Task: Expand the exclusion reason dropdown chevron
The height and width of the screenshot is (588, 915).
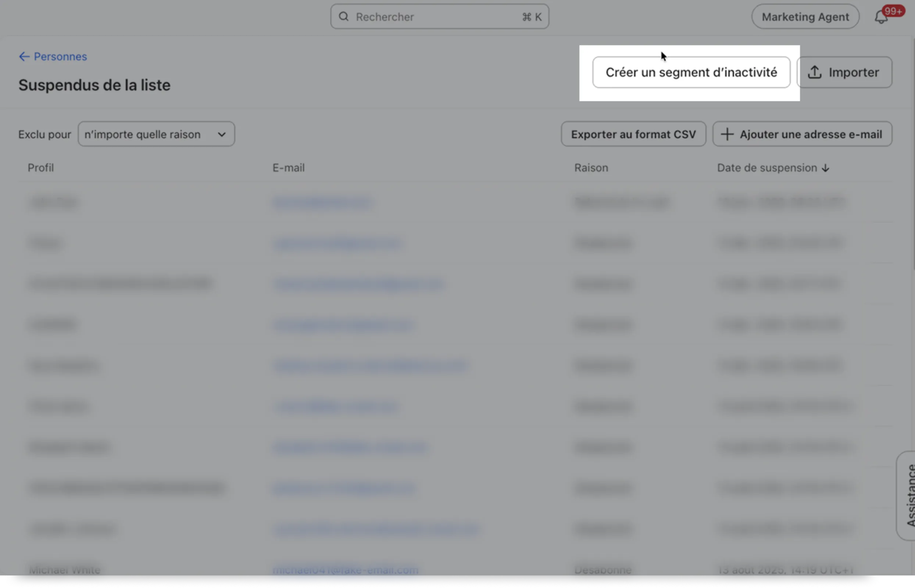Action: (222, 135)
